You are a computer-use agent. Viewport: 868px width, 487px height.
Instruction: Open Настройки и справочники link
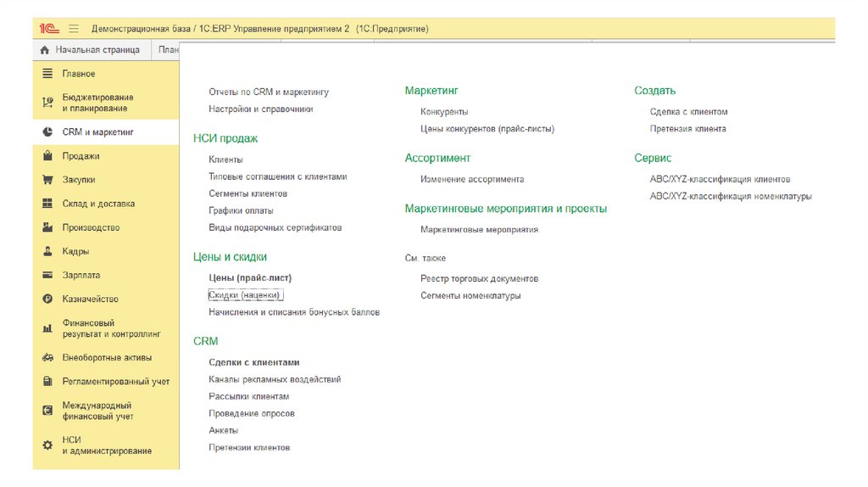pos(261,109)
